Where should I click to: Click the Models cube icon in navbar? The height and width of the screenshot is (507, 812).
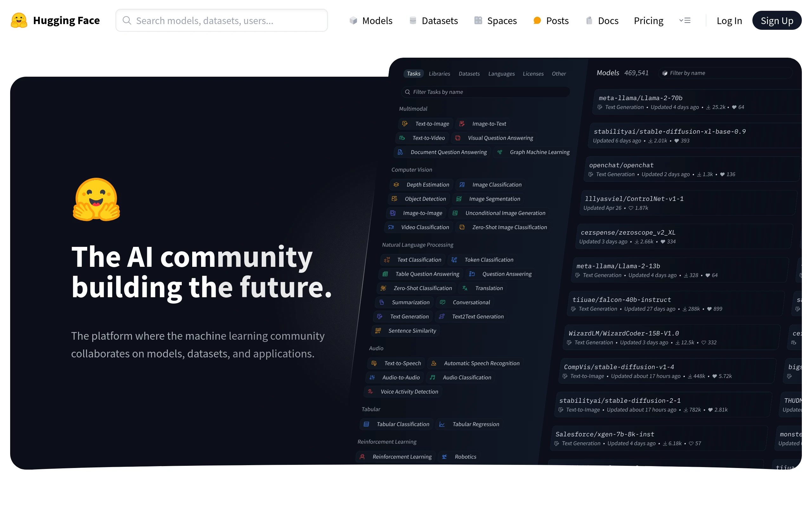coord(353,21)
